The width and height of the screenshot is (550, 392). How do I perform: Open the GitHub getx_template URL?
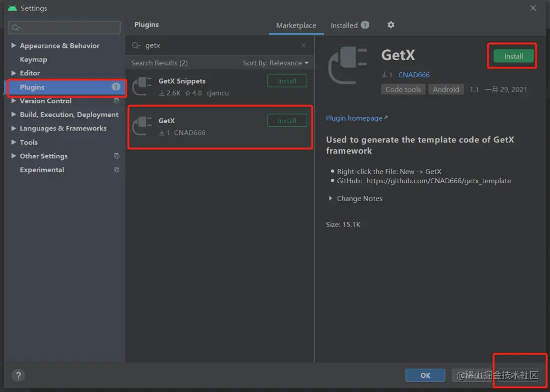pos(439,181)
